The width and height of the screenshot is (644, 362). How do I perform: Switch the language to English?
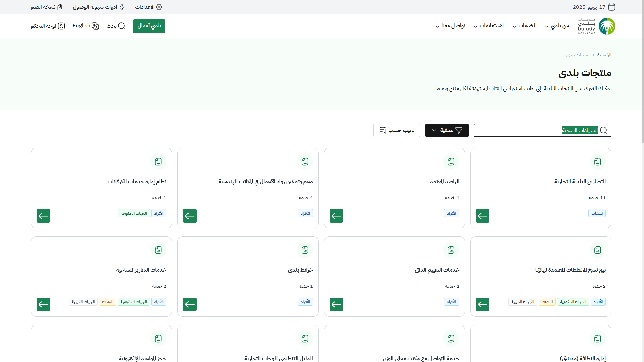(86, 26)
